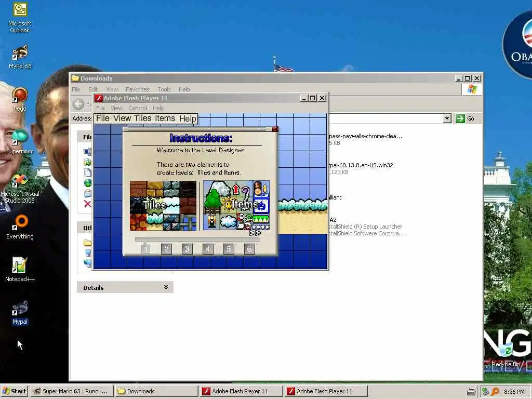Screen dimensions: 532x399
Task: Click the next page double-arrow in Instructions
Action: 255,233
